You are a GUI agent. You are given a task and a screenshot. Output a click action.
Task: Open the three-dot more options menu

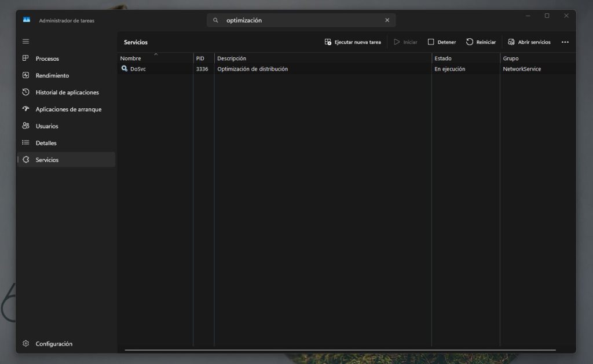[x=565, y=42]
